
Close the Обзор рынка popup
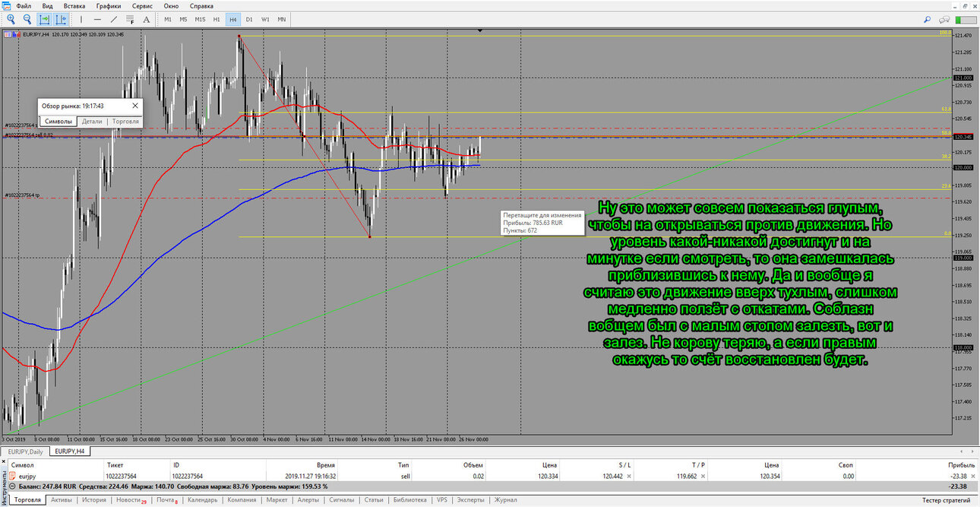[135, 106]
